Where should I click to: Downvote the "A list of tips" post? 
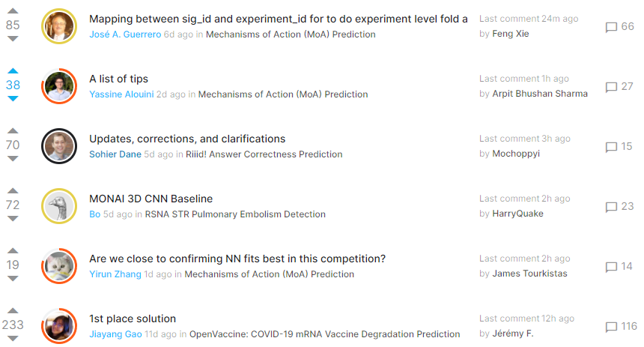point(13,98)
